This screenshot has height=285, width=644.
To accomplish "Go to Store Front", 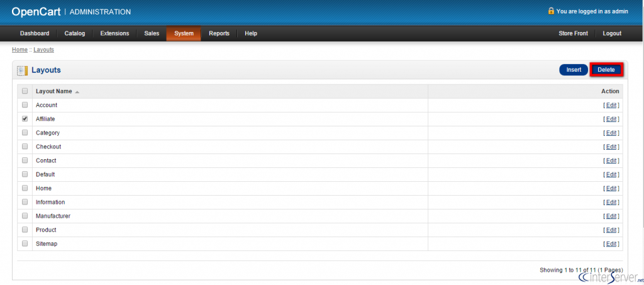I will (574, 34).
